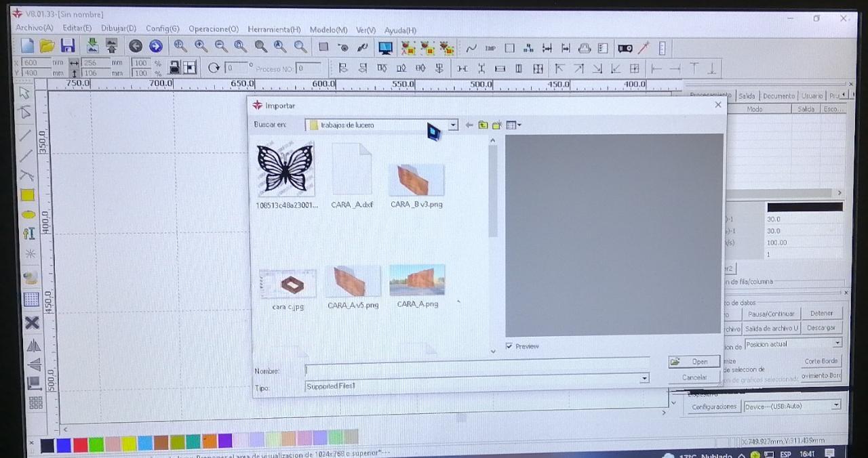Click the Configuraciones button
Viewport: 868px width, 458px height.
pos(714,407)
